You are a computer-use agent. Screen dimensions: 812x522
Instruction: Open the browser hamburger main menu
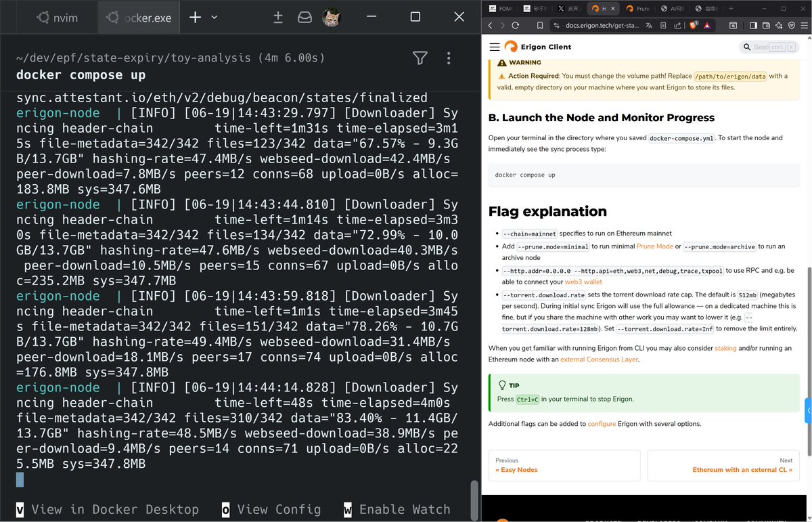(x=804, y=26)
